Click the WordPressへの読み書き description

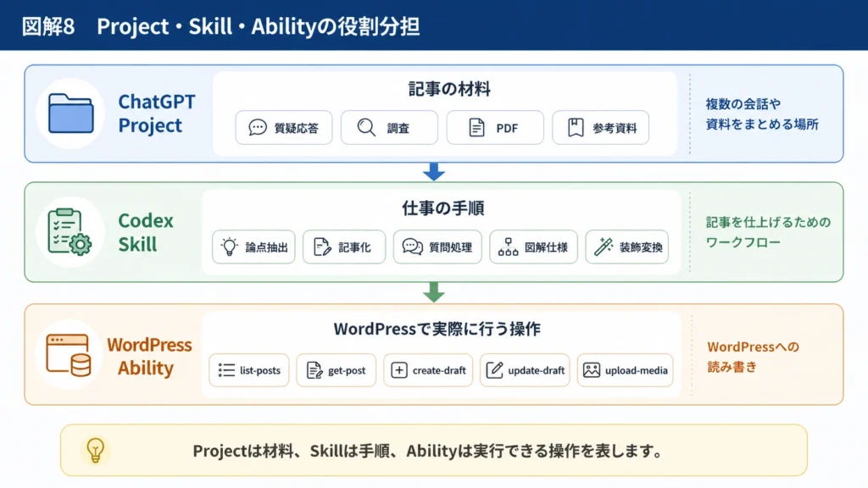pos(753,357)
